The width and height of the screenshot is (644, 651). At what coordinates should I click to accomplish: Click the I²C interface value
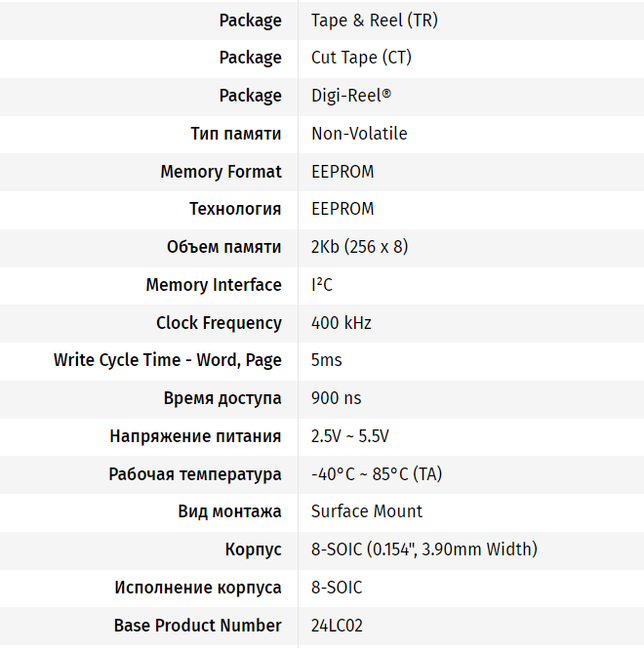[x=322, y=285]
